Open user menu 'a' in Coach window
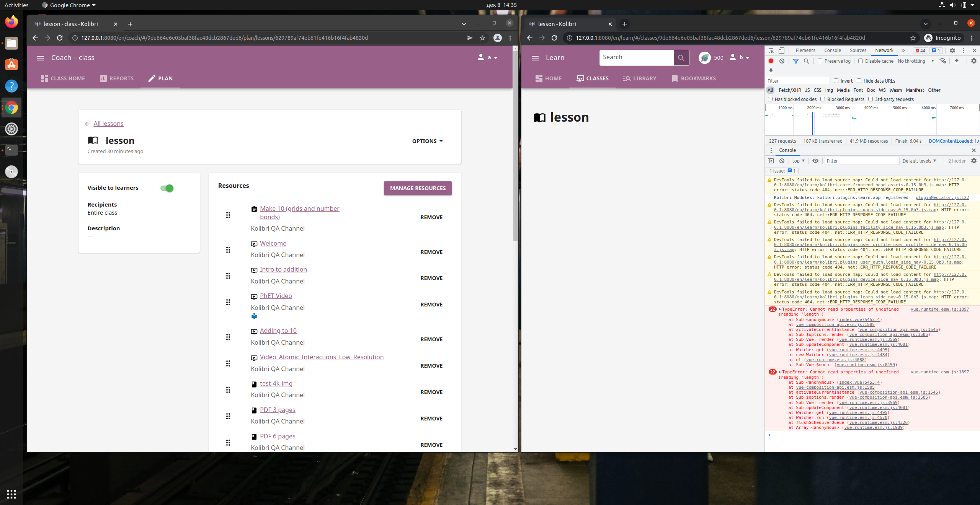Image resolution: width=980 pixels, height=505 pixels. point(488,58)
